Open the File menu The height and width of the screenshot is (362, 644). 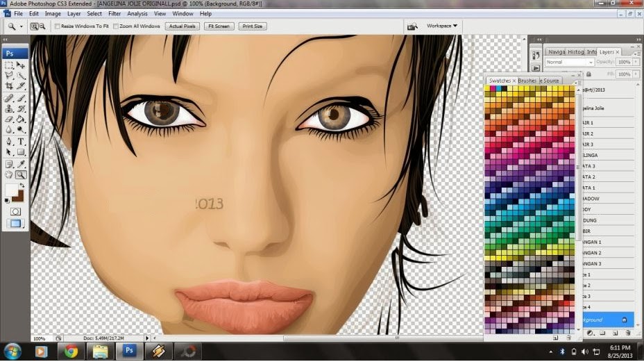(x=19, y=14)
